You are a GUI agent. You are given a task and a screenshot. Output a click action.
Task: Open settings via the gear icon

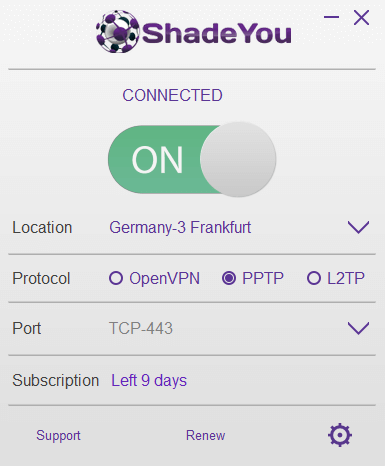click(x=340, y=435)
